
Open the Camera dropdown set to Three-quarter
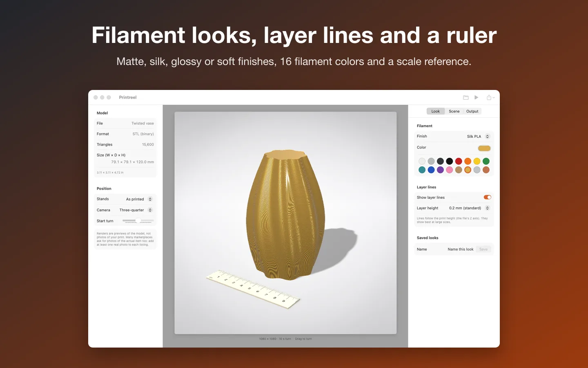(136, 210)
